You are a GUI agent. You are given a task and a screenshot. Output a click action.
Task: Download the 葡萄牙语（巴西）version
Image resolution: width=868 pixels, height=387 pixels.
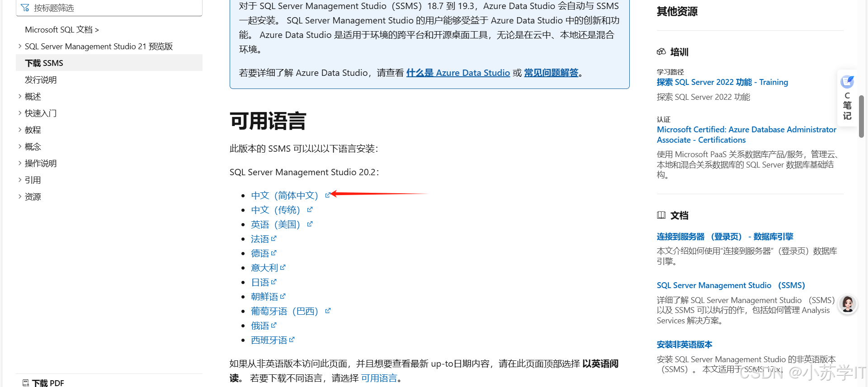[285, 311]
